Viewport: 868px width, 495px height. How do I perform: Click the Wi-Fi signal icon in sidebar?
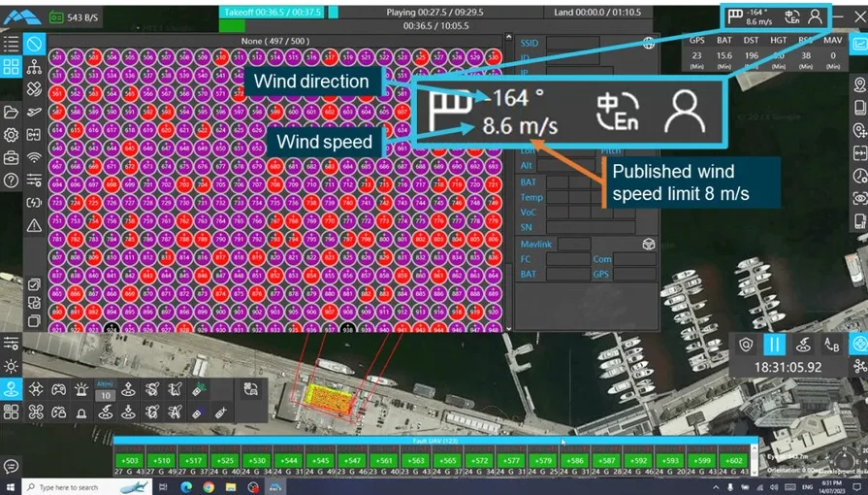pos(34,157)
